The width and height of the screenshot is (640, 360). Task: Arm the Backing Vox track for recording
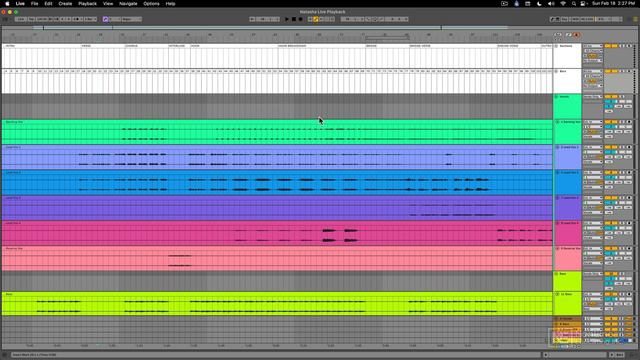629,122
